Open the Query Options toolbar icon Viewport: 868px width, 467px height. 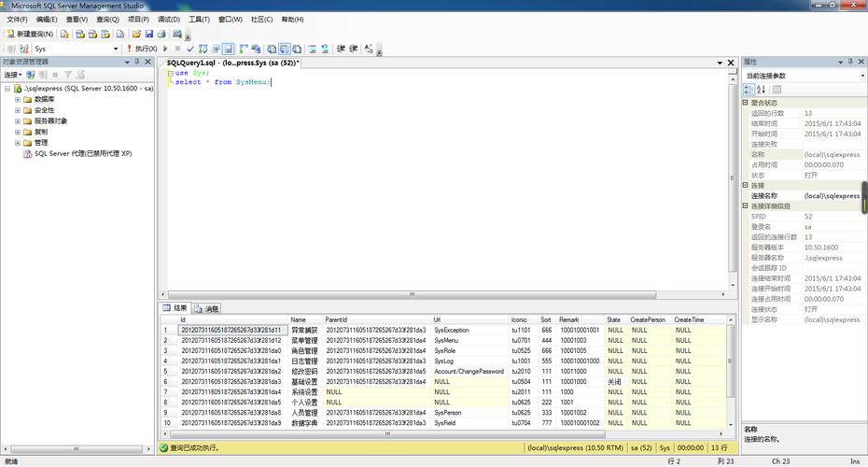point(216,49)
